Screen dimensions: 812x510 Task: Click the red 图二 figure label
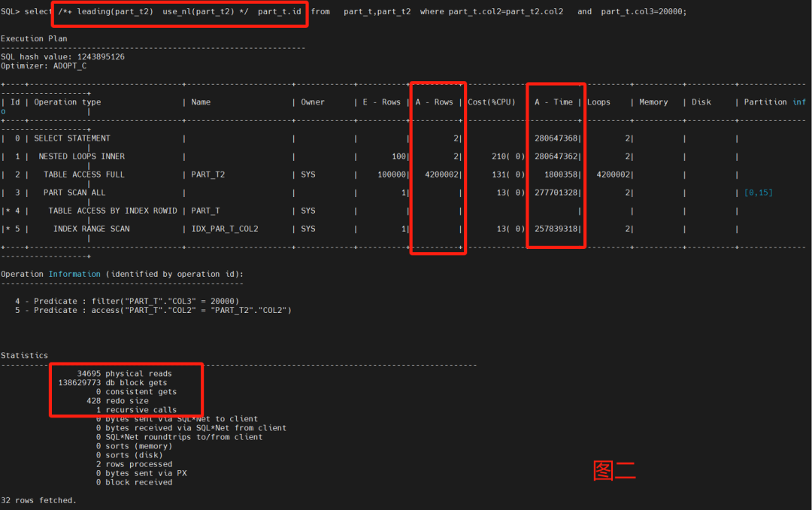614,471
